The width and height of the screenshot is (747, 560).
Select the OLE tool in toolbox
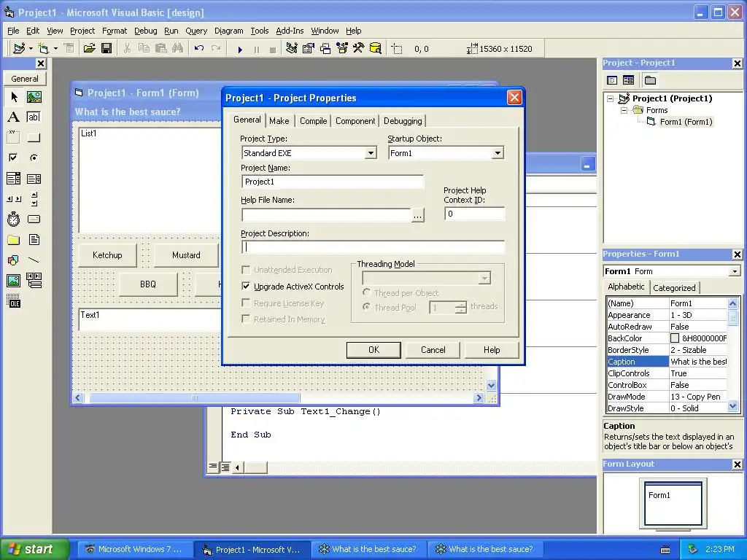(x=14, y=301)
